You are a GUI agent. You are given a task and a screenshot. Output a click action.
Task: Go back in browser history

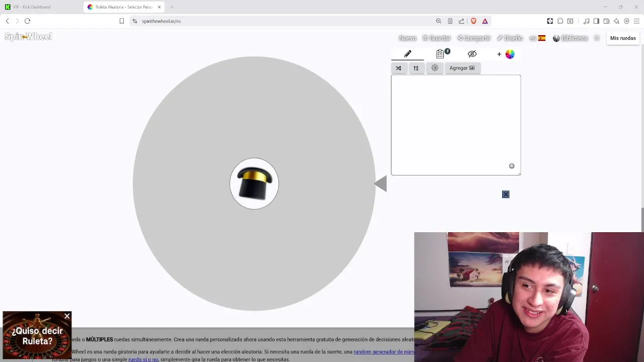tap(8, 21)
